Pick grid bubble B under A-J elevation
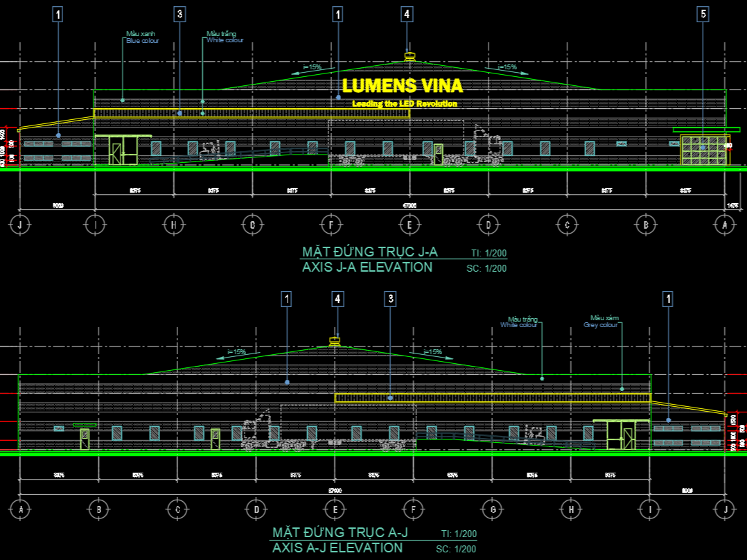The image size is (747, 560). click(x=98, y=509)
